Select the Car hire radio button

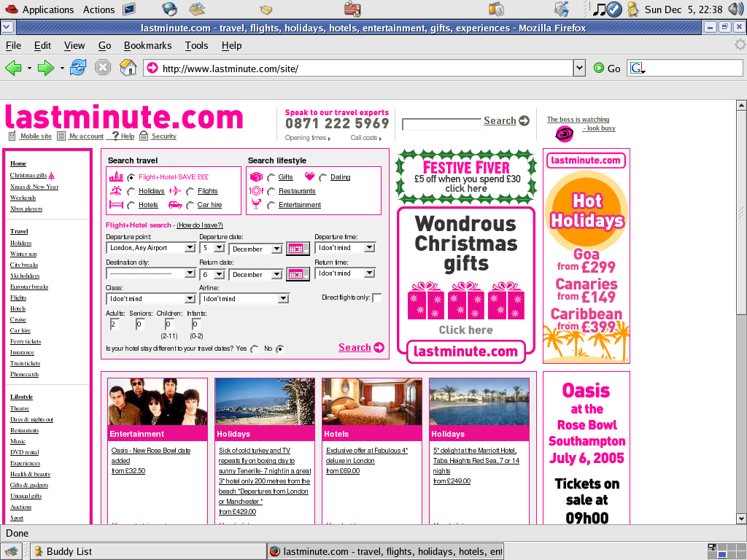coord(190,205)
